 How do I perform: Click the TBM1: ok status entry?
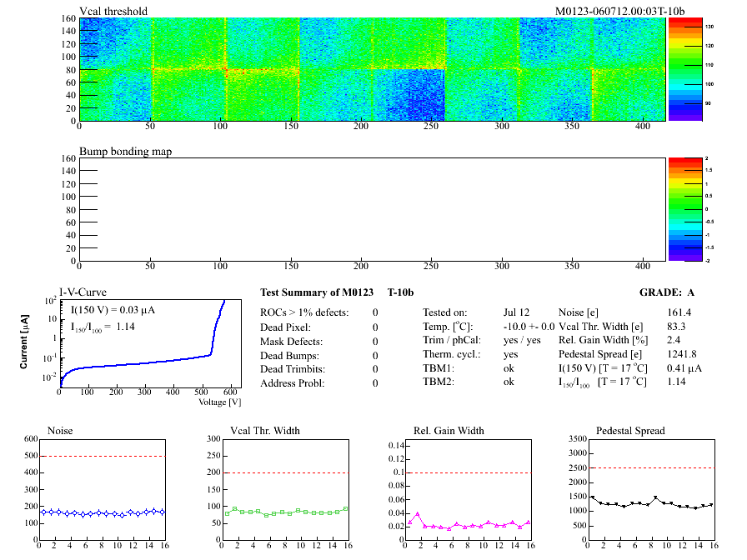[x=471, y=367]
